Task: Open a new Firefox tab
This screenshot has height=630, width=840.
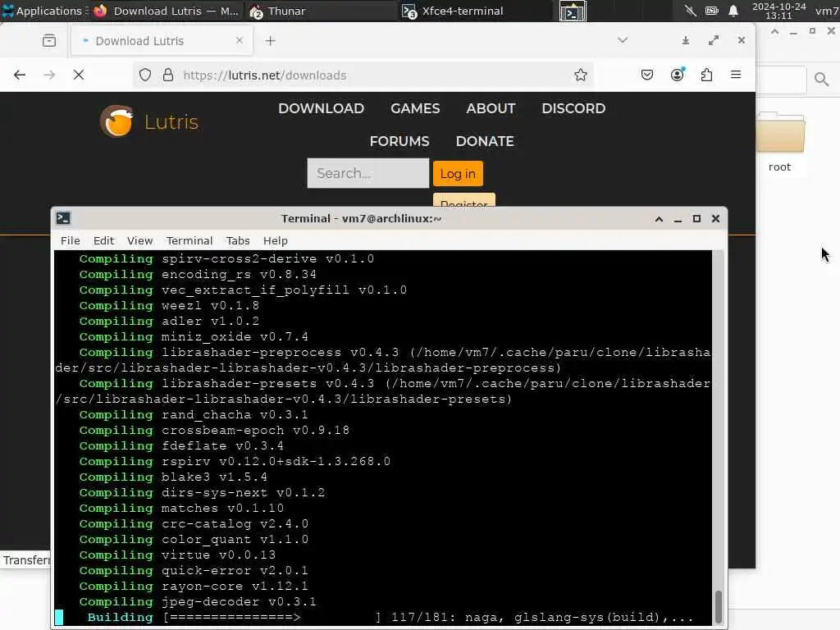Action: pos(271,41)
